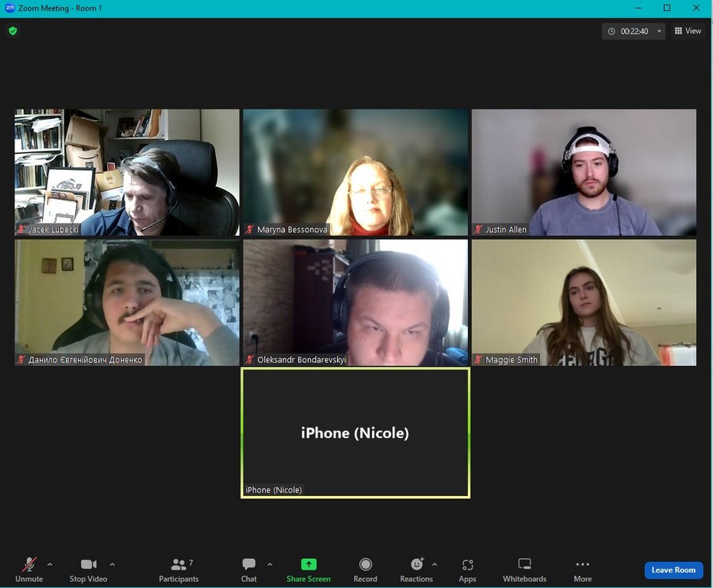
Task: Expand the chevron next to Chat
Action: (270, 564)
